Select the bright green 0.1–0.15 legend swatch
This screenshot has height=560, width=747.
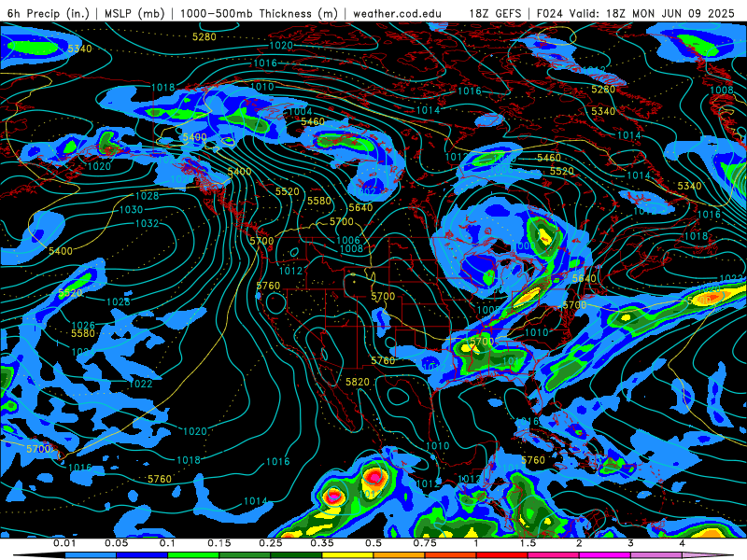[193, 555]
